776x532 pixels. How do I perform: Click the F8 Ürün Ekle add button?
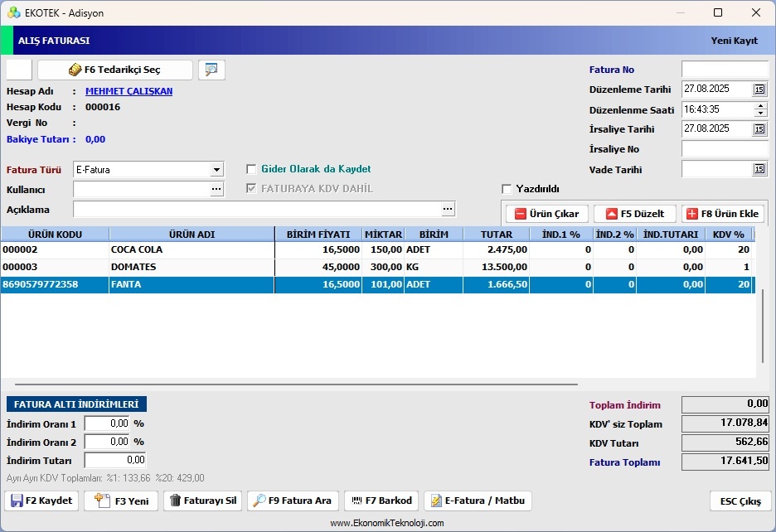pyautogui.click(x=723, y=214)
